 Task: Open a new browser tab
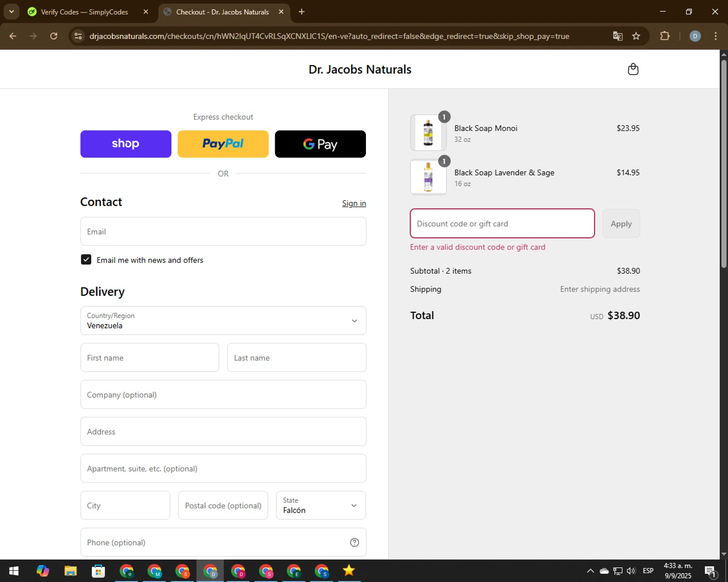coord(301,12)
